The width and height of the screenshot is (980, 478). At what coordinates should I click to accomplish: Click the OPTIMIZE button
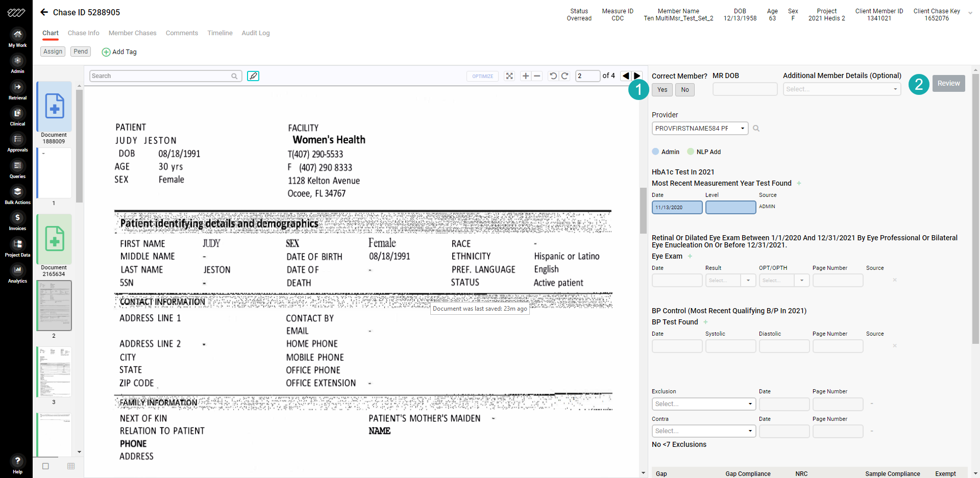click(482, 76)
